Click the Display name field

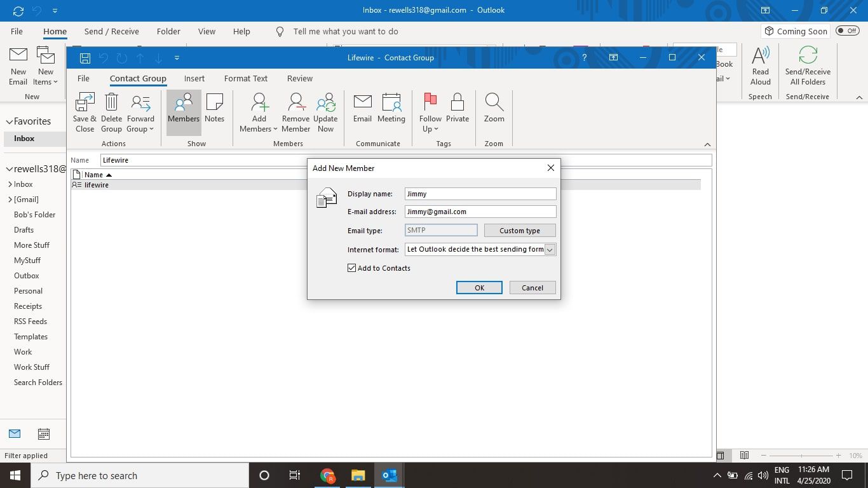(480, 194)
